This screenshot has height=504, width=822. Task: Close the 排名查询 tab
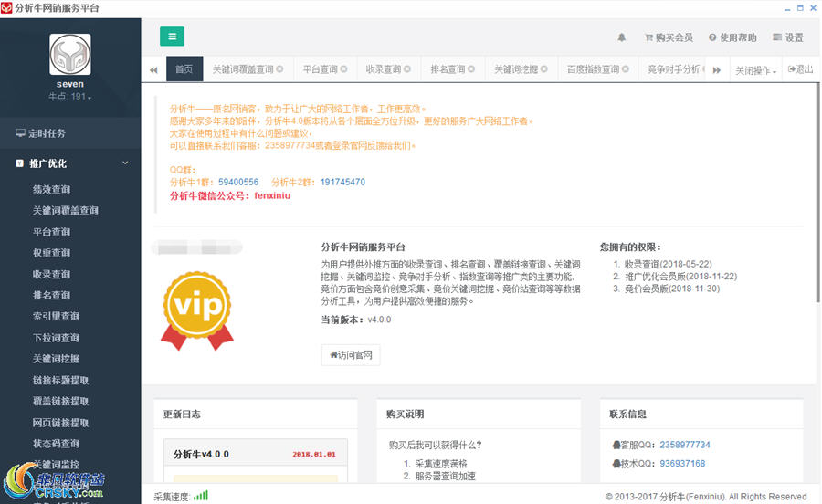(x=471, y=69)
